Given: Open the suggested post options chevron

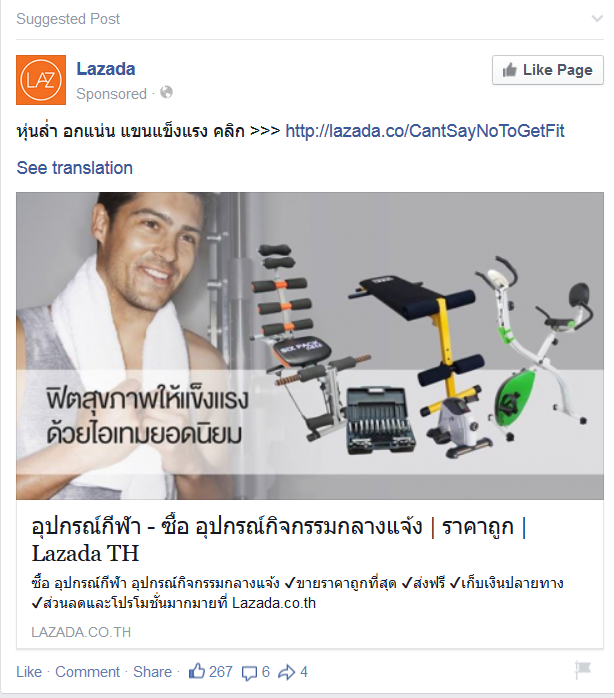Looking at the screenshot, I should (597, 19).
